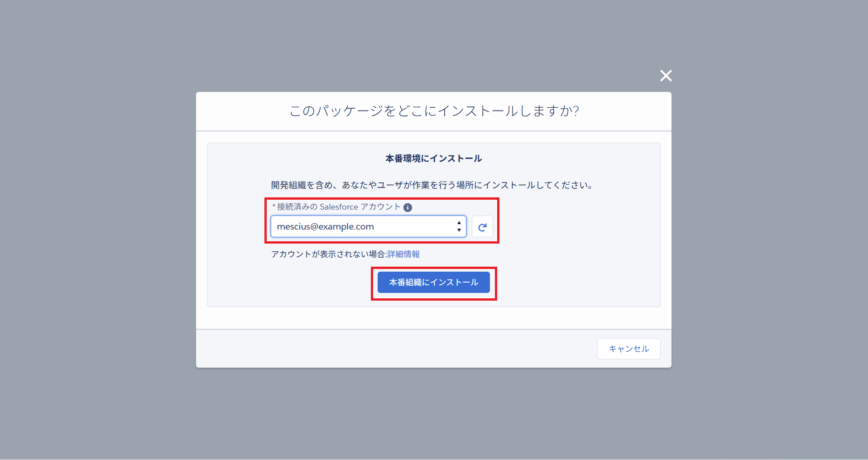
Task: Close the install dialog with the X icon
Action: [x=666, y=76]
